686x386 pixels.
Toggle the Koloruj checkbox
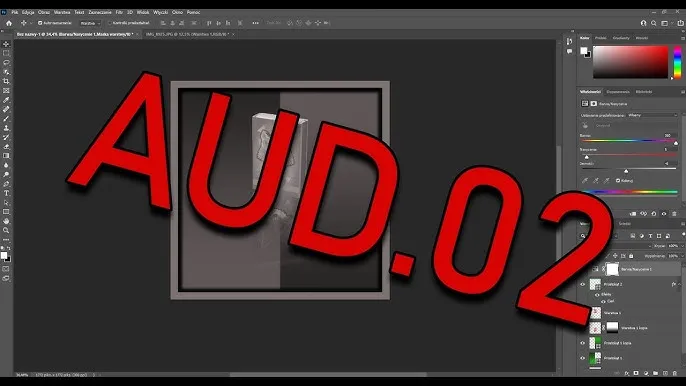pyautogui.click(x=618, y=180)
